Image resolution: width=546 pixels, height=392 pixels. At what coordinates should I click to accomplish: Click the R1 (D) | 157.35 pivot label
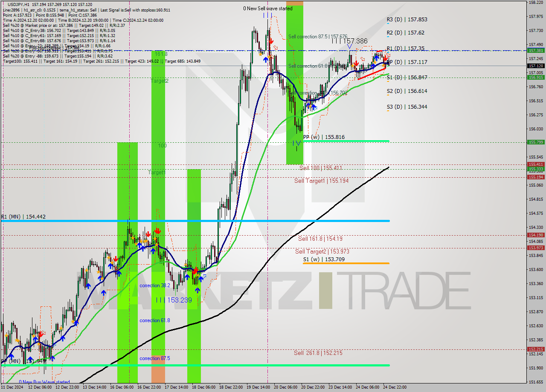click(x=406, y=49)
